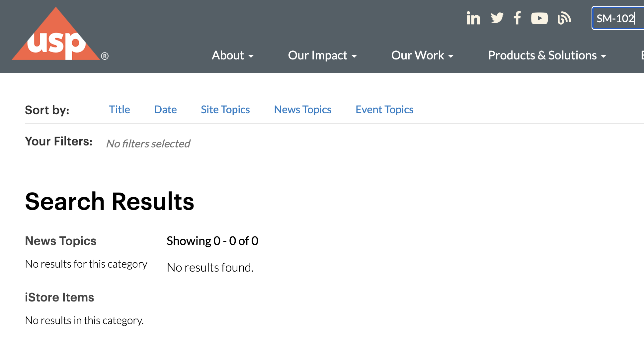The image size is (644, 338).
Task: Expand the Our Impact menu
Action: [x=322, y=55]
